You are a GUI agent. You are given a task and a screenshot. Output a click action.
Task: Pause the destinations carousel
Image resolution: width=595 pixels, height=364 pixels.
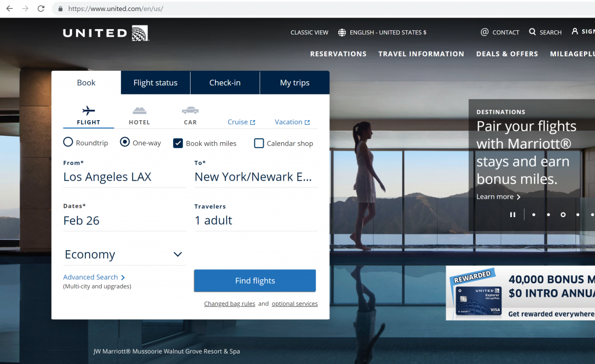coord(512,215)
